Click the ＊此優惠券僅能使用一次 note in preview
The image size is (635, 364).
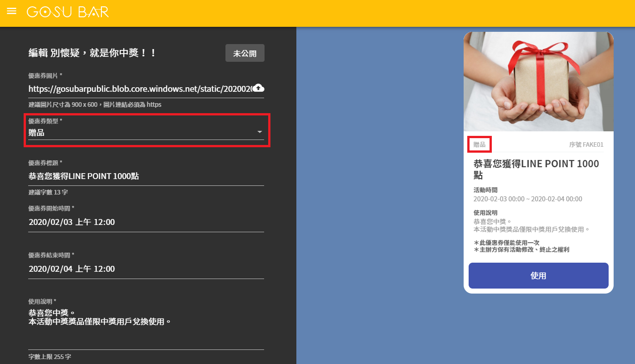[506, 243]
